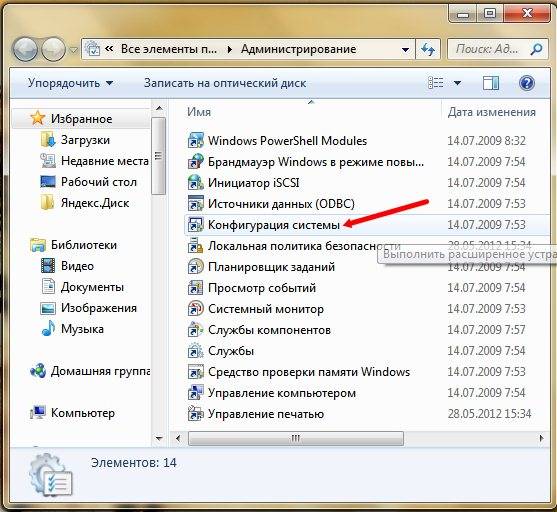The image size is (557, 512).
Task: Select the Windows PowerShell Modules name
Action: (287, 141)
